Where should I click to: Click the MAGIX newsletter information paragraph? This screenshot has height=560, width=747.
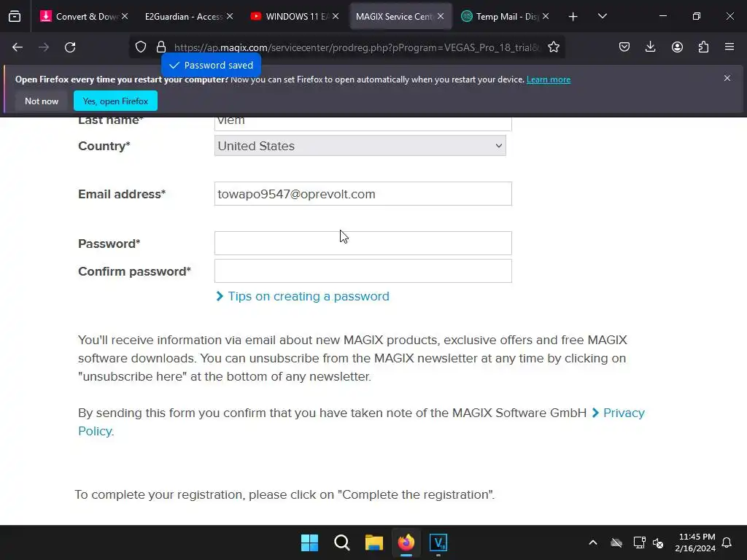352,358
